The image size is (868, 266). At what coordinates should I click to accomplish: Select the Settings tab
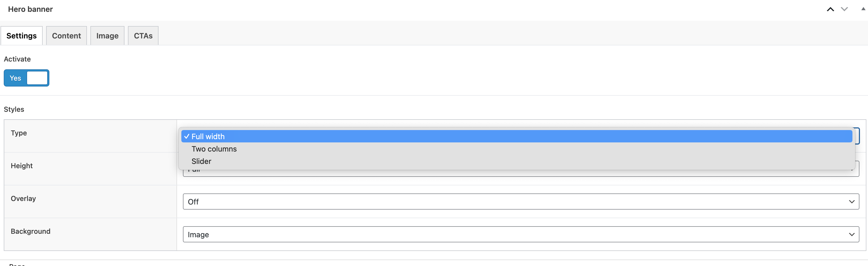pyautogui.click(x=21, y=36)
